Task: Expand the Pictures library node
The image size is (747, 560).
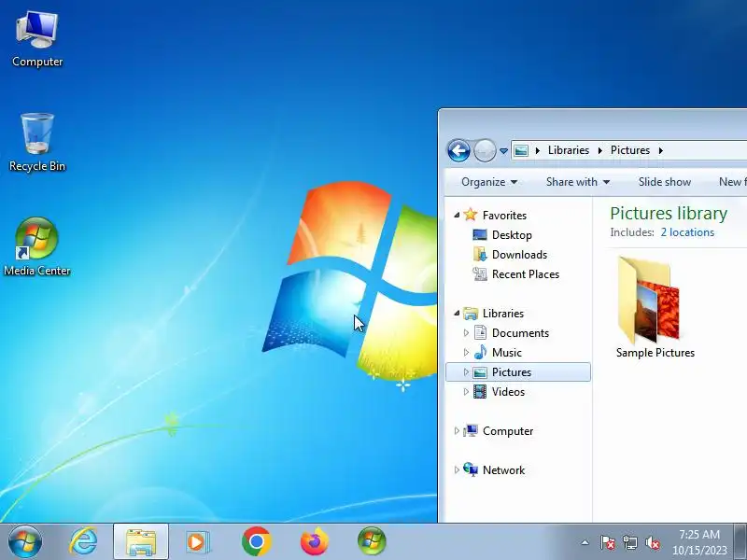Action: (466, 371)
